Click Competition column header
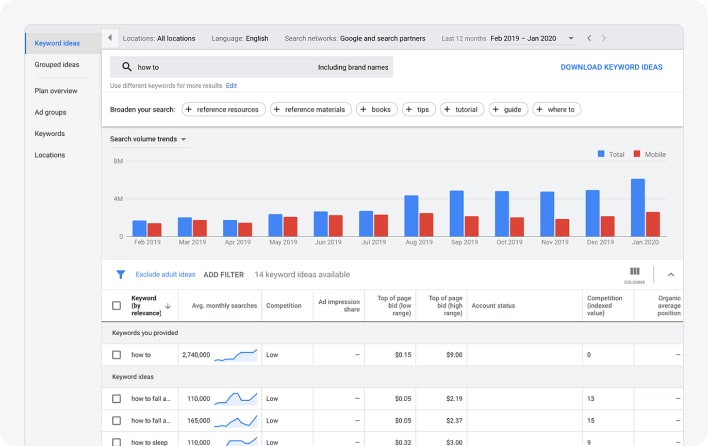The image size is (708, 446). [284, 306]
